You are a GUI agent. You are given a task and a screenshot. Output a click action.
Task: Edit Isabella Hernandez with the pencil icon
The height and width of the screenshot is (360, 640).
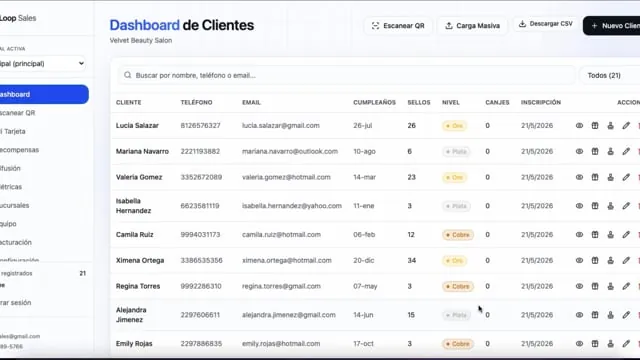tap(626, 206)
